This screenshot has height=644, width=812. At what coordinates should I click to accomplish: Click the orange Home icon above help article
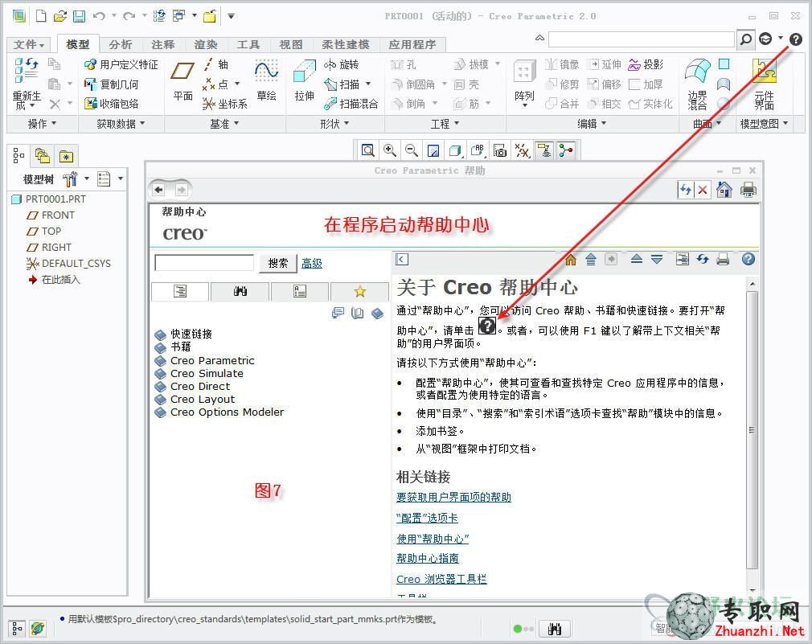571,260
